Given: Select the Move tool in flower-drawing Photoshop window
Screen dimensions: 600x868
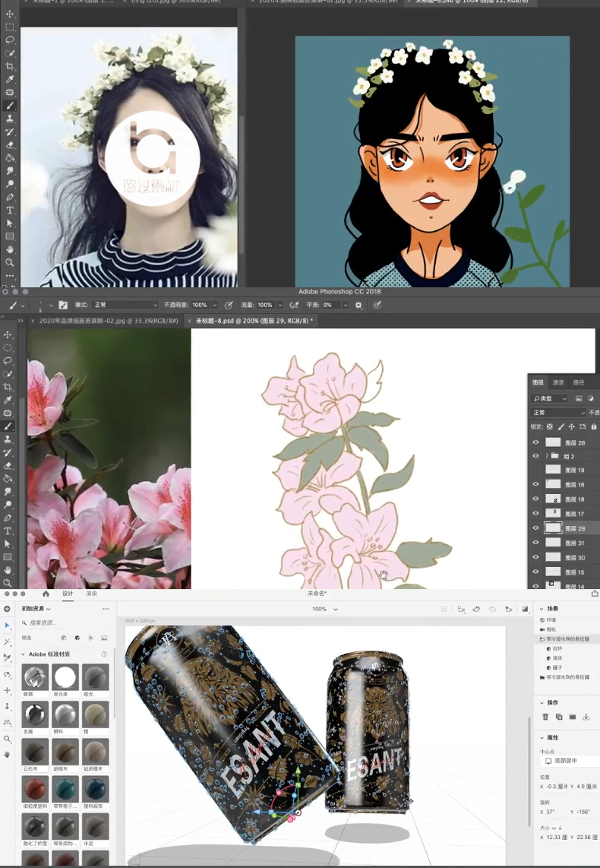Looking at the screenshot, I should point(8,335).
